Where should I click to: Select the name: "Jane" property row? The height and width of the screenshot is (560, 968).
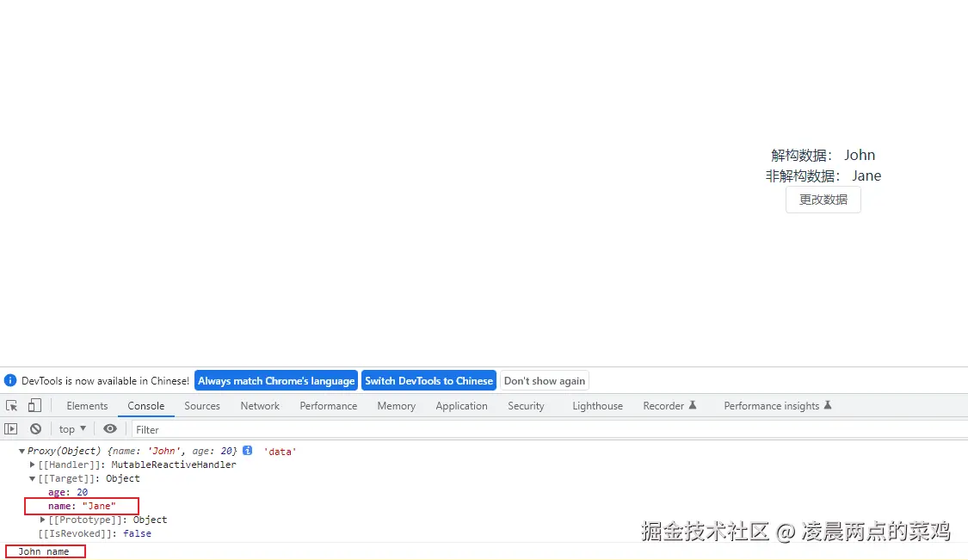[82, 506]
